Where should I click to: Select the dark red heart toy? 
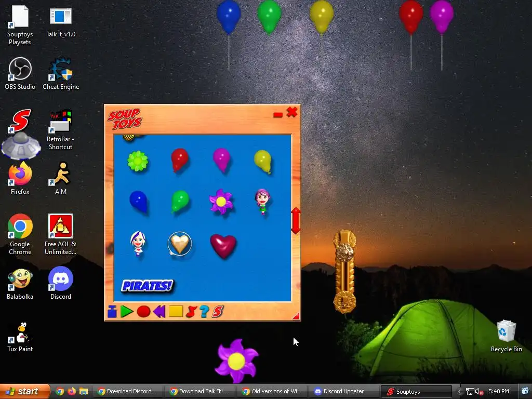(223, 246)
